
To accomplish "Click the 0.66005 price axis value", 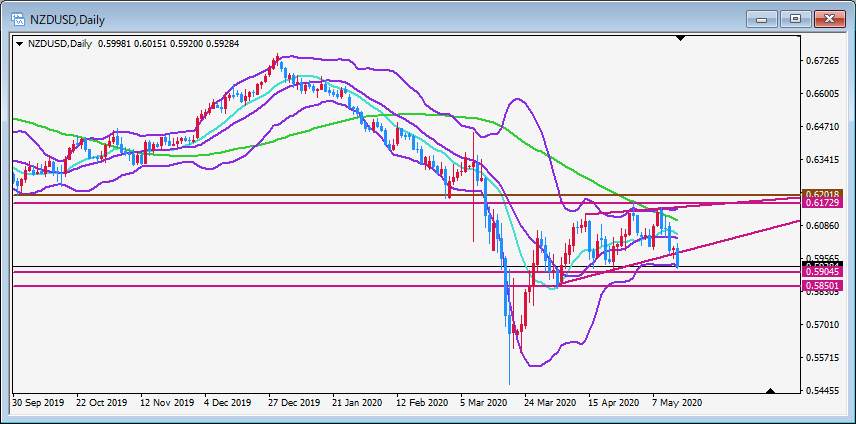I will pos(822,94).
